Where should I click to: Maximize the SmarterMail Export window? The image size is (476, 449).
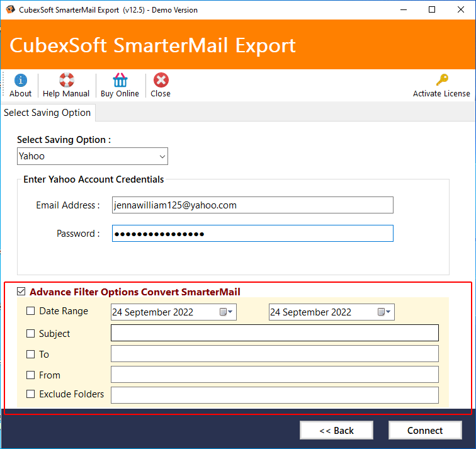pos(432,9)
